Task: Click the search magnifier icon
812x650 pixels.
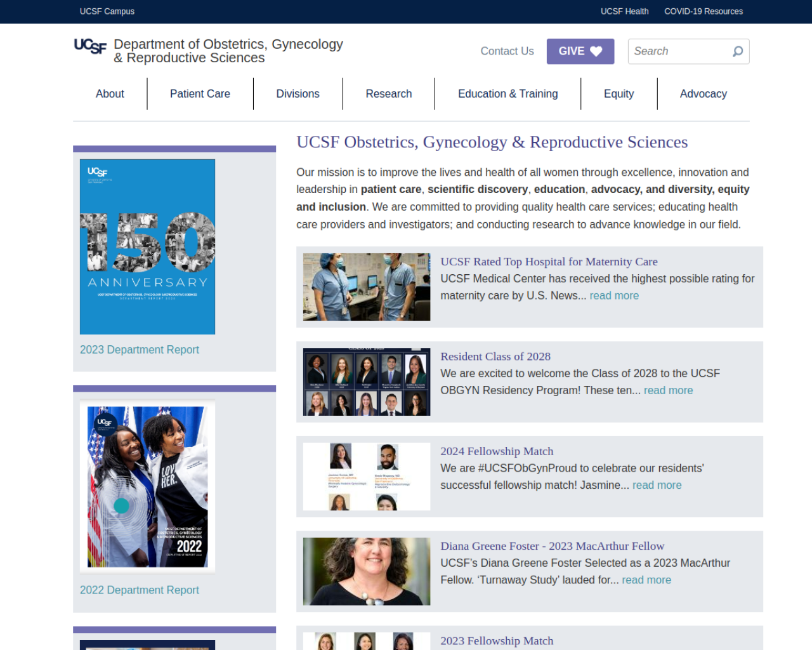Action: point(738,51)
